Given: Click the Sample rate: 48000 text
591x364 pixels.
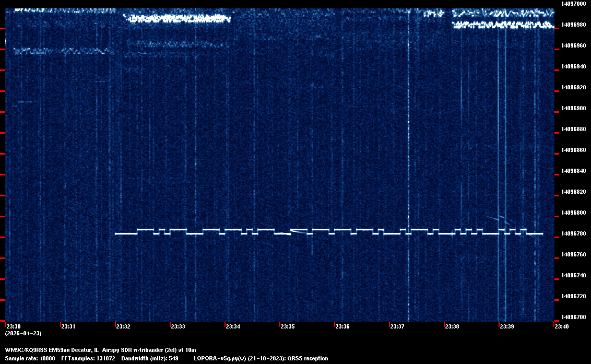Looking at the screenshot, I should [30, 358].
